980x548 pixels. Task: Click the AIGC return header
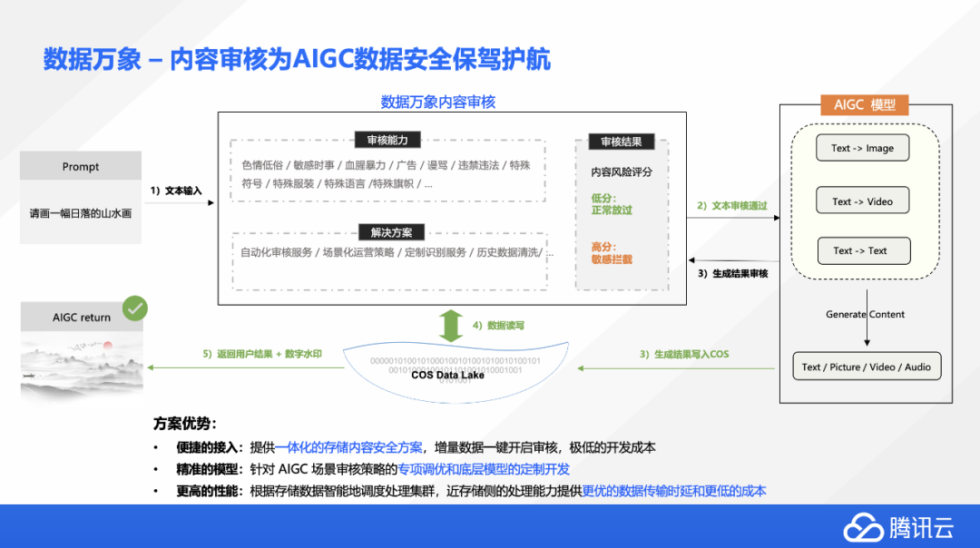[x=82, y=317]
